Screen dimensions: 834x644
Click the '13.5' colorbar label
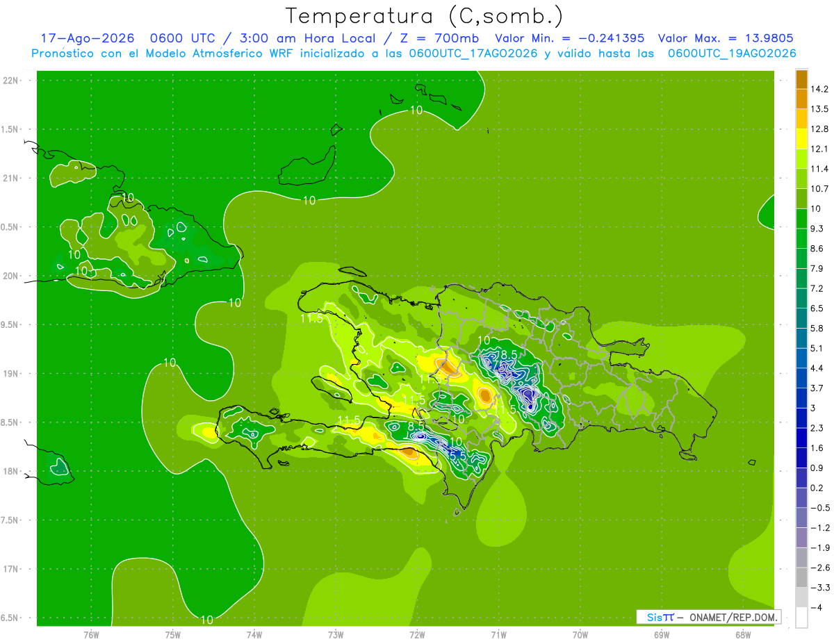pyautogui.click(x=820, y=109)
